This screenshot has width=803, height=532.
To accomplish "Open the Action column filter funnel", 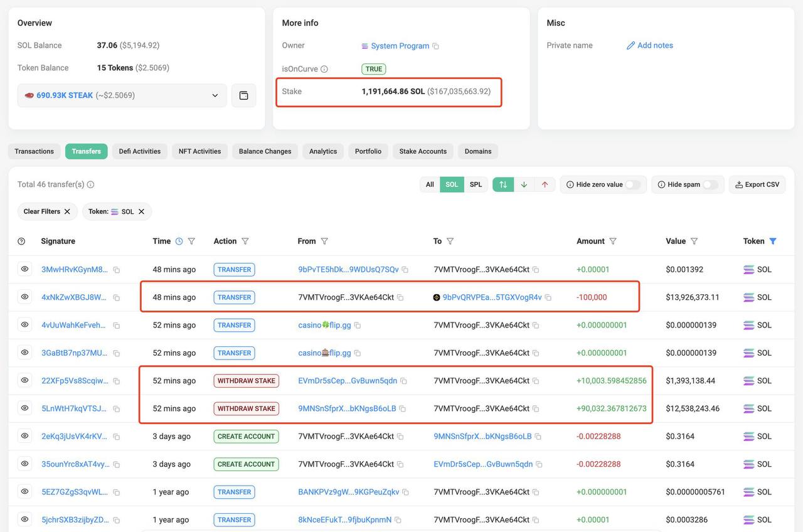I will click(245, 241).
